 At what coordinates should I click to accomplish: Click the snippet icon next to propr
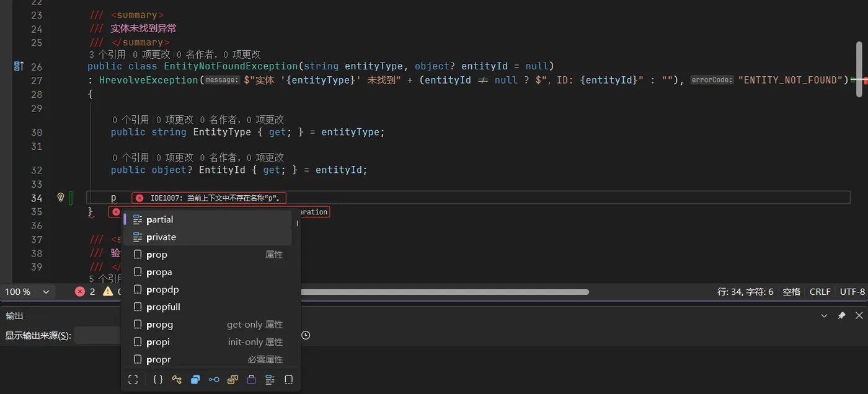(x=138, y=359)
